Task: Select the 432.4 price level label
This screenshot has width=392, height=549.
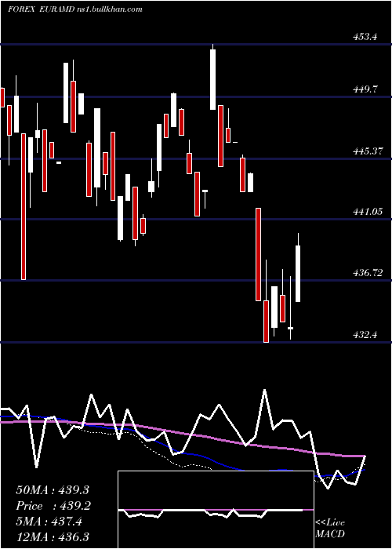Action: 365,335
